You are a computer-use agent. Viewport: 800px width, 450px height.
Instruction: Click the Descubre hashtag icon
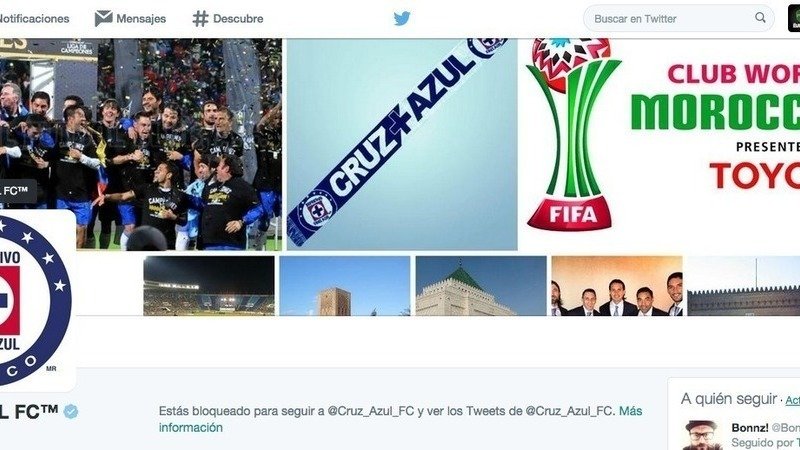point(201,19)
